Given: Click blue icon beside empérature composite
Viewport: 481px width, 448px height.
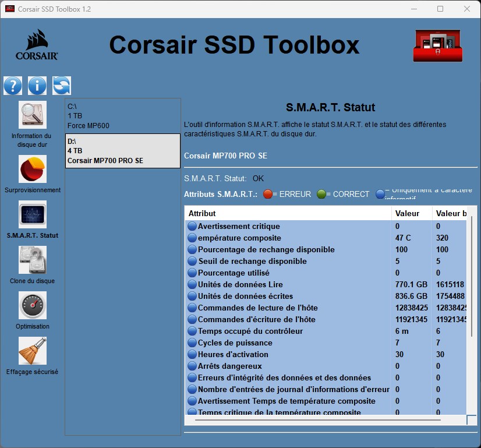Looking at the screenshot, I should pos(192,238).
